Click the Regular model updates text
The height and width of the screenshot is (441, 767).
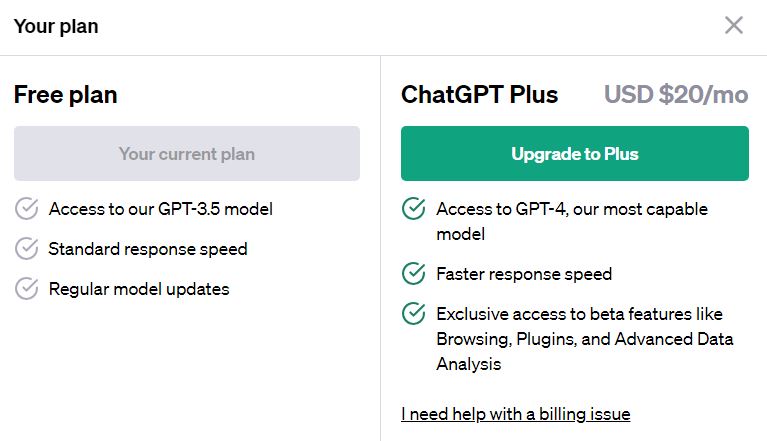tap(139, 289)
